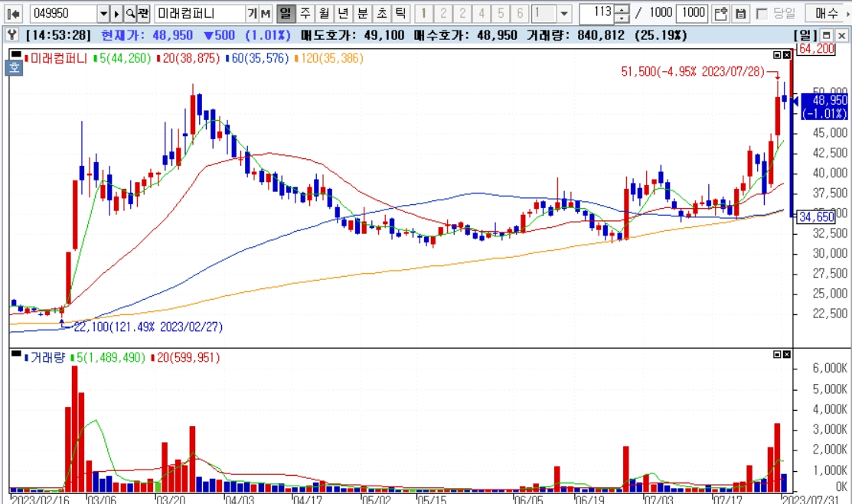Viewport: 852px width, 504px height.
Task: Click interval preset button 5
Action: point(501,14)
